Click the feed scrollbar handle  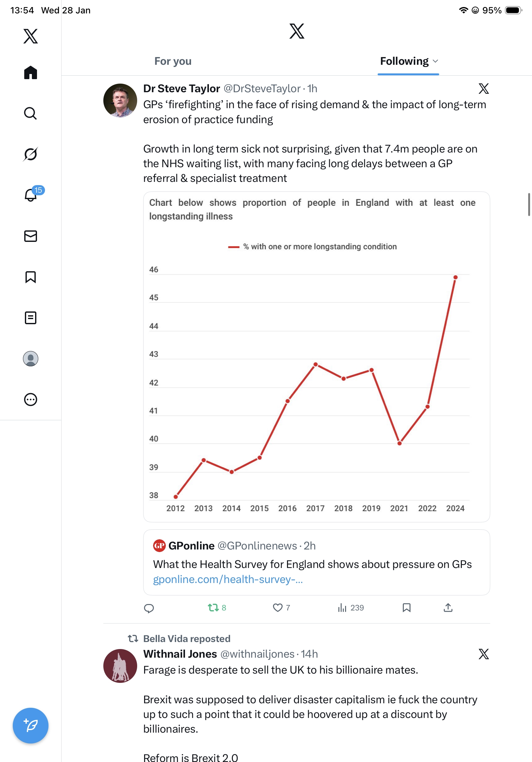coord(529,204)
